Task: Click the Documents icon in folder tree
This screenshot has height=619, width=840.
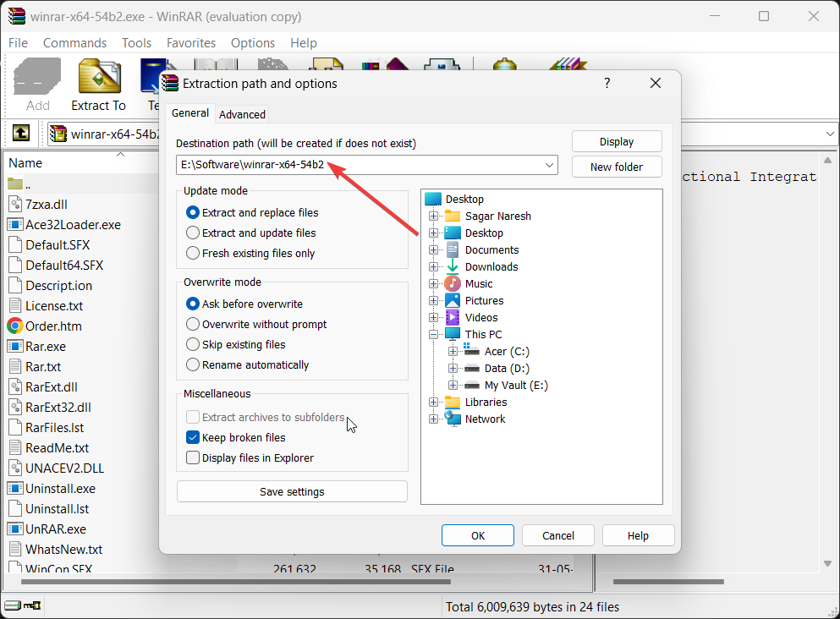Action: tap(453, 249)
